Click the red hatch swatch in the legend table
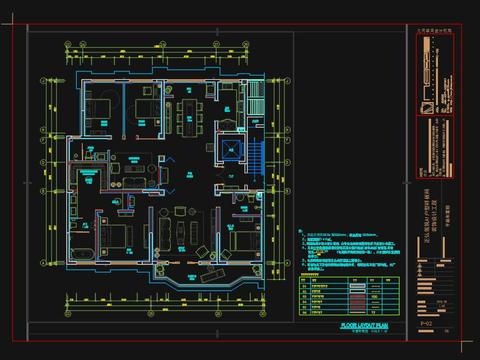Screen dimensions: 480x360 coord(357,301)
